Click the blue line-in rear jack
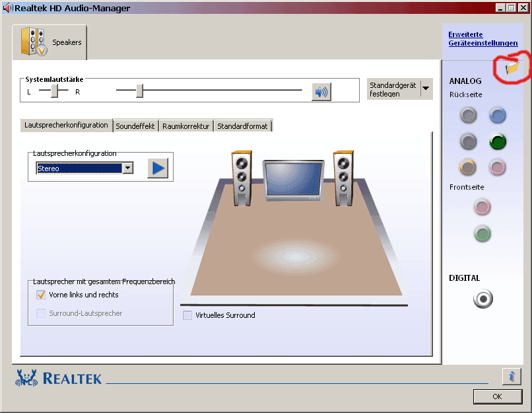Image resolution: width=532 pixels, height=413 pixels. [x=498, y=115]
